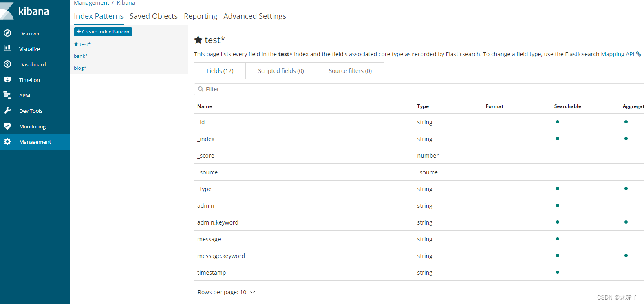This screenshot has height=304, width=644.
Task: Click the link icon after Mapping API
Action: pyautogui.click(x=639, y=54)
